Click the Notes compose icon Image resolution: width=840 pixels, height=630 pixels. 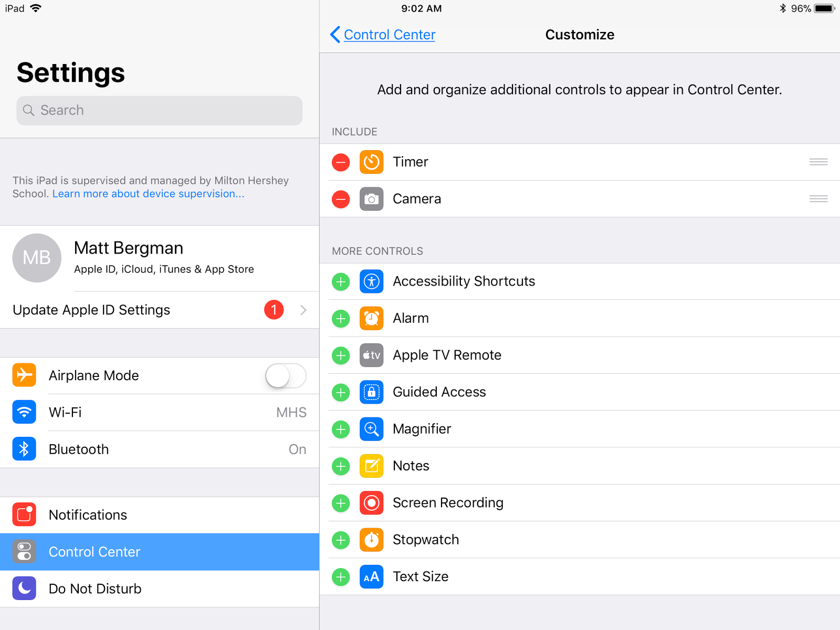coord(371,466)
